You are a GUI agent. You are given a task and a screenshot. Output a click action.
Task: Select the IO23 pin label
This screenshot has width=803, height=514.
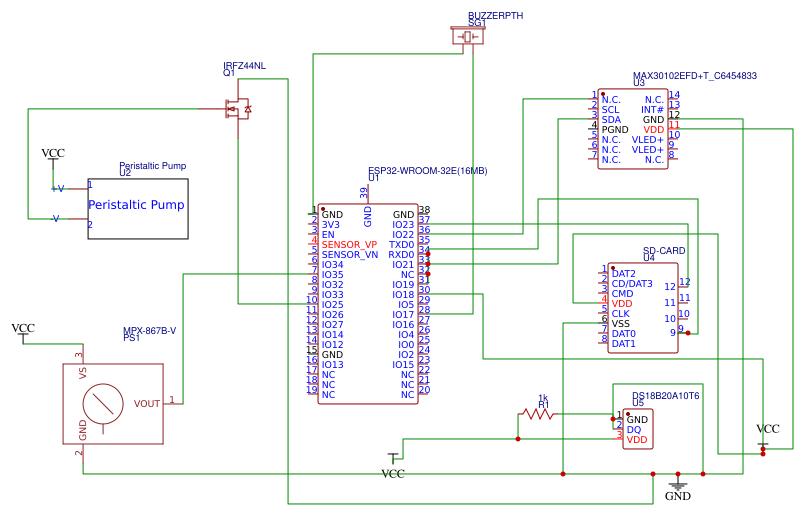click(x=403, y=225)
